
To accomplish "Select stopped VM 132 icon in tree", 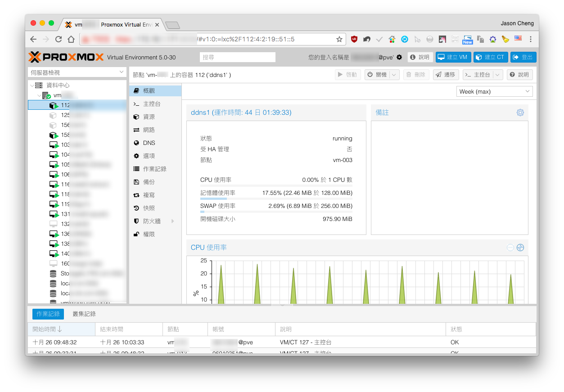I will pyautogui.click(x=54, y=224).
